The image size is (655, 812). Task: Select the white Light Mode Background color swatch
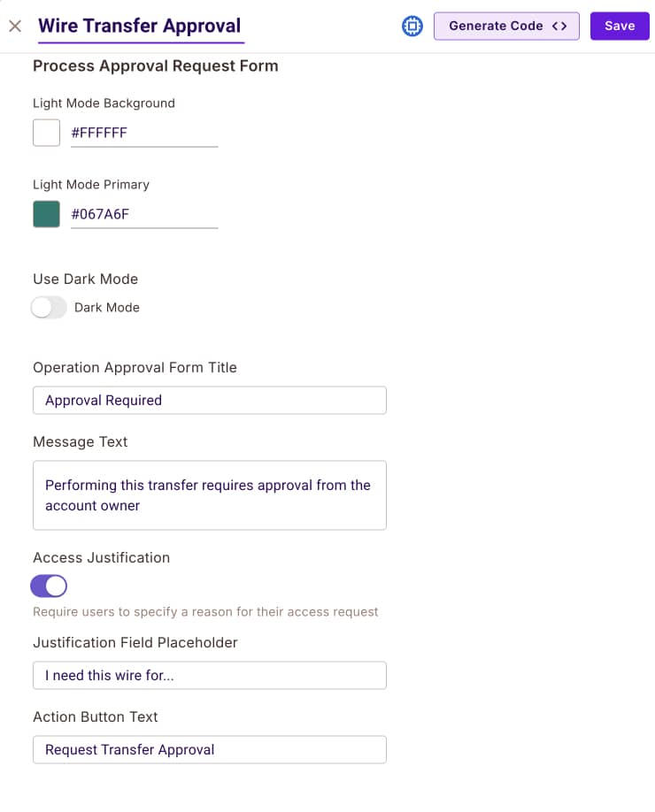46,132
